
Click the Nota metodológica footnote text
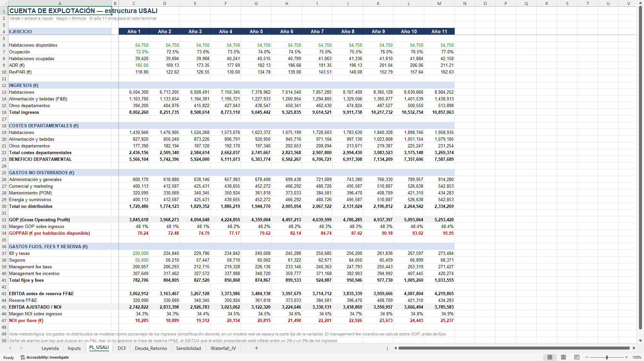coord(228,334)
